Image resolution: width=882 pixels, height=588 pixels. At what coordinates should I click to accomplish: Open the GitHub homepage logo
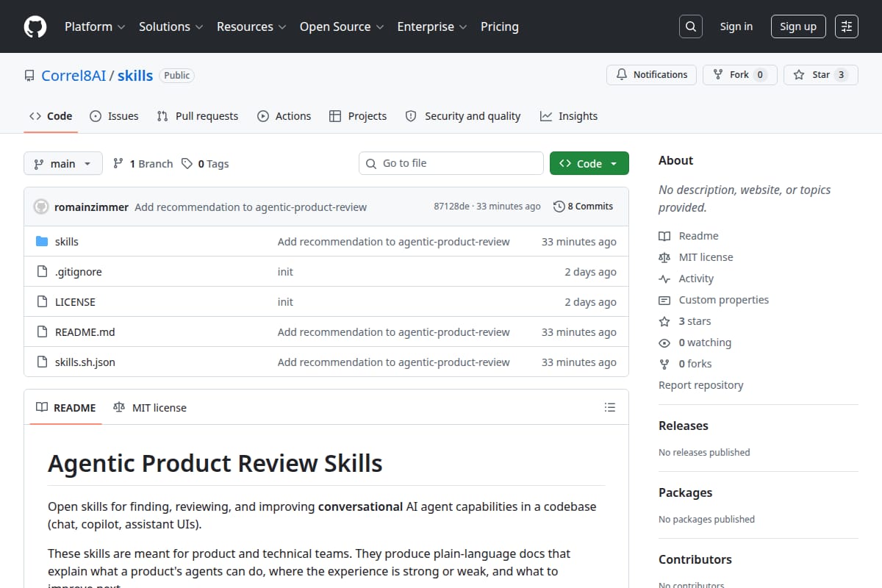point(35,26)
